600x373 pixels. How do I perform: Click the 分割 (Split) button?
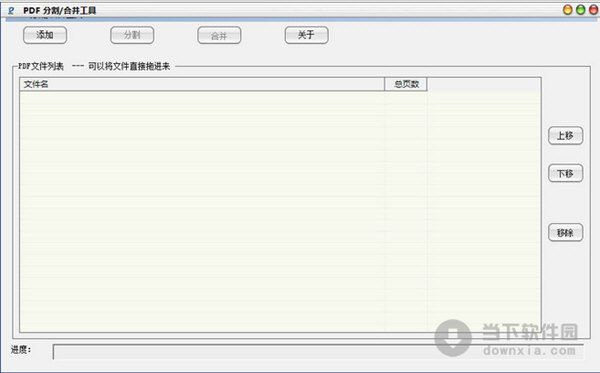(132, 35)
